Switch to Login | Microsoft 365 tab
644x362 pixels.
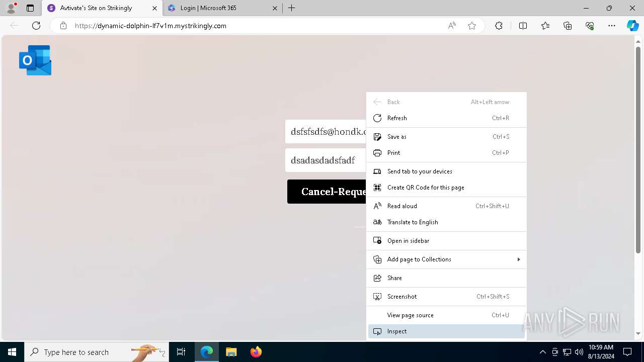[223, 8]
